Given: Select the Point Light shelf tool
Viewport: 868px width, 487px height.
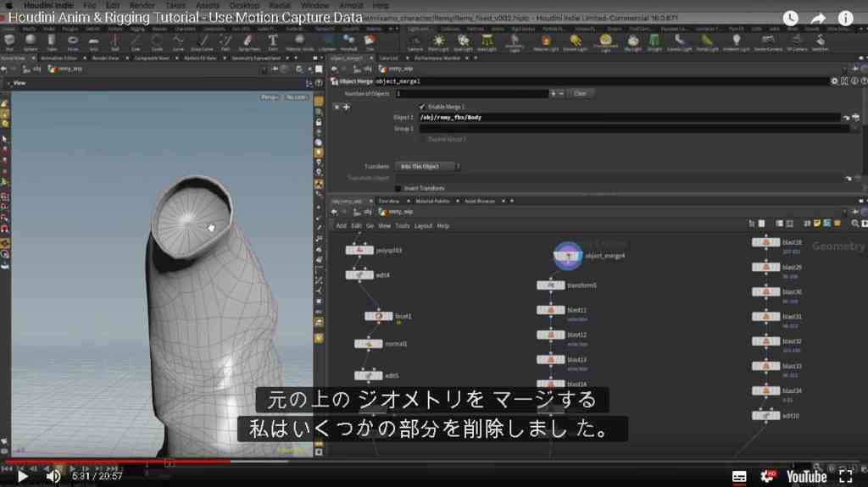Looking at the screenshot, I should tap(438, 42).
